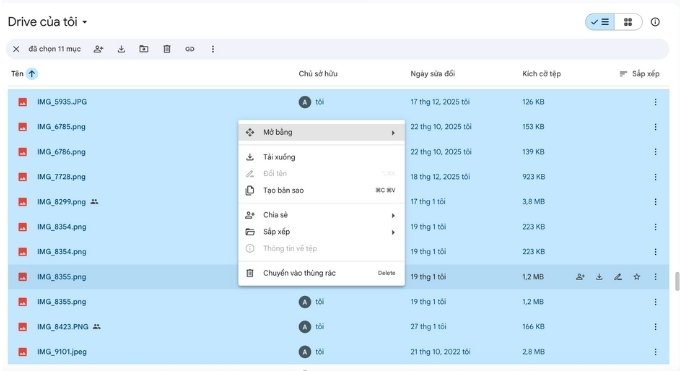Click trash icon in selection toolbar
This screenshot has height=371, width=680.
167,49
